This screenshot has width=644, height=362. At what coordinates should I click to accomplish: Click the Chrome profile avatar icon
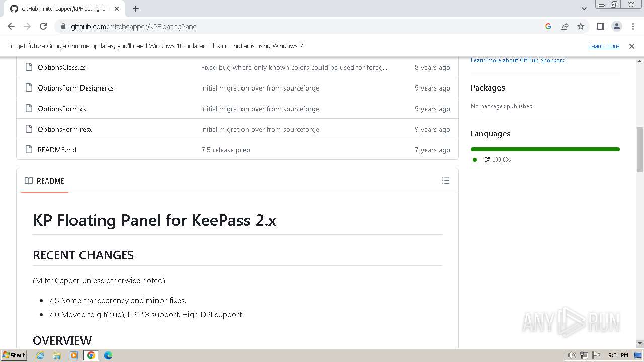616,26
